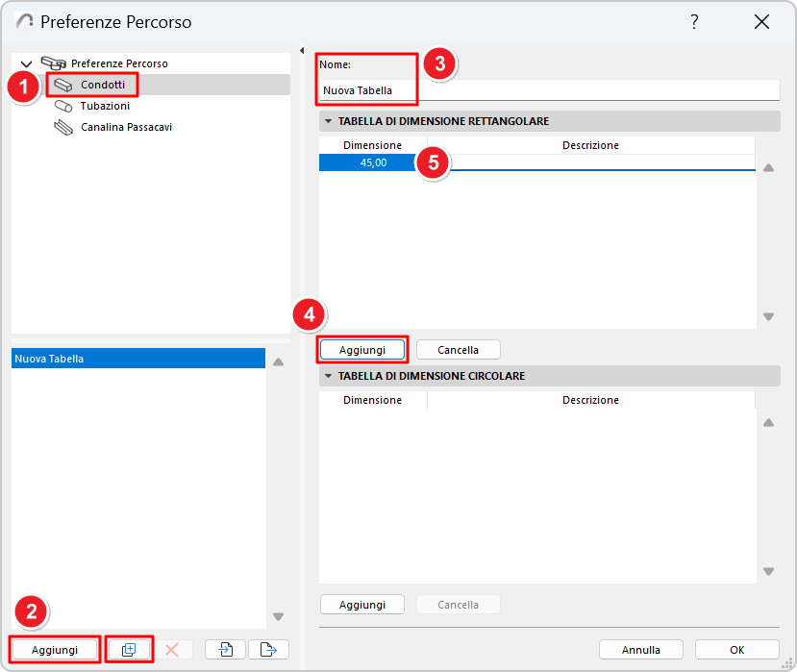The width and height of the screenshot is (797, 672).
Task: Select Condotti in the preferences tree
Action: pyautogui.click(x=102, y=85)
